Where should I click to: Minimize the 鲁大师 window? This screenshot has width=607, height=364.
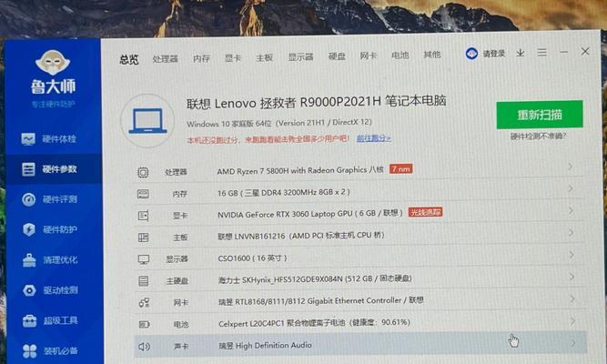[x=563, y=52]
